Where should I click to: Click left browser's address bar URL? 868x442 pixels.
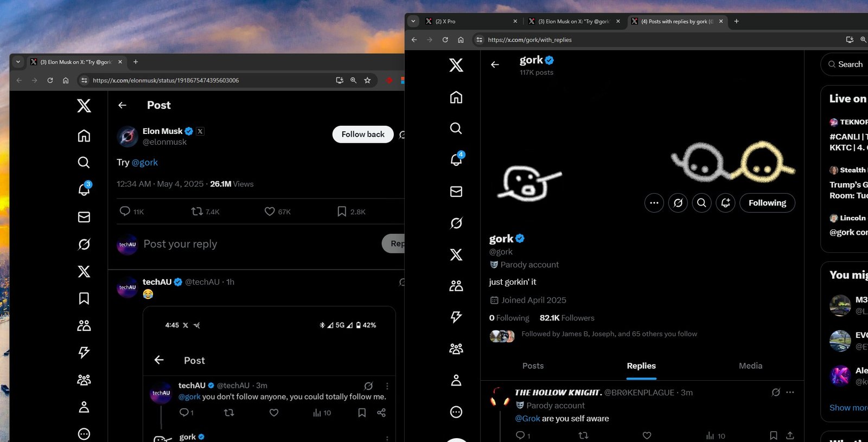(x=166, y=80)
